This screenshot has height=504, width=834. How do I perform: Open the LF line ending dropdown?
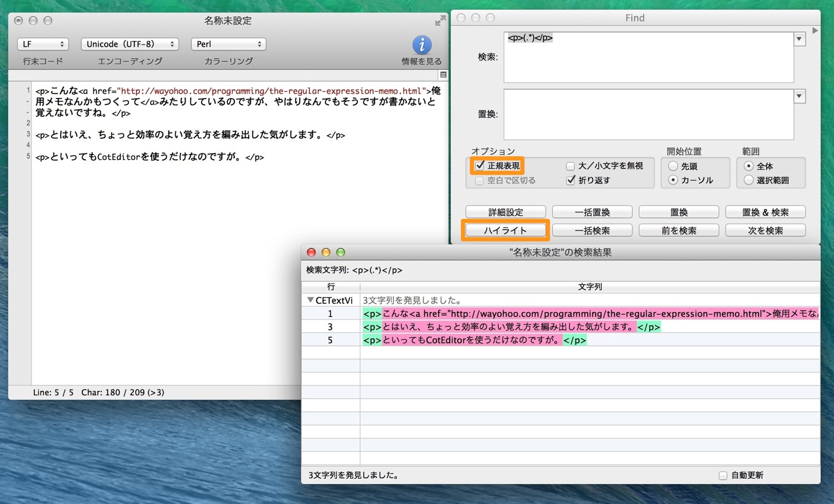pyautogui.click(x=43, y=44)
